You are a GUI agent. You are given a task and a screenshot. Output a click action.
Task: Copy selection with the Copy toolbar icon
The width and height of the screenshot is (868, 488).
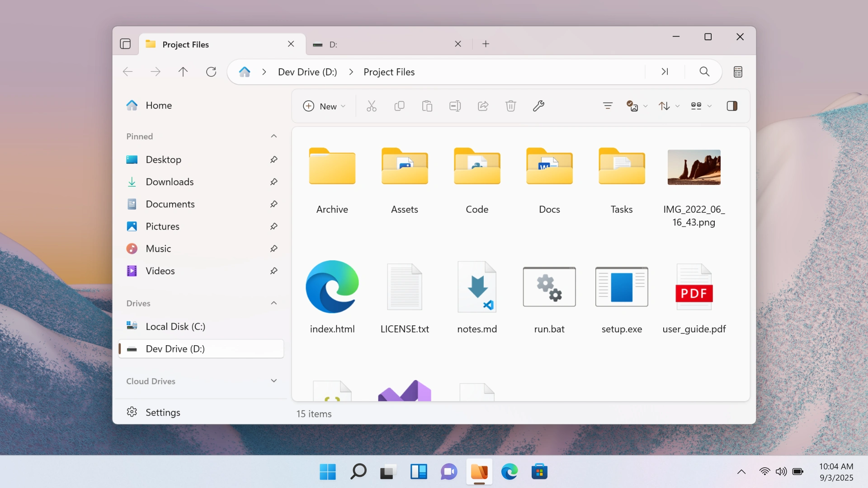tap(400, 106)
